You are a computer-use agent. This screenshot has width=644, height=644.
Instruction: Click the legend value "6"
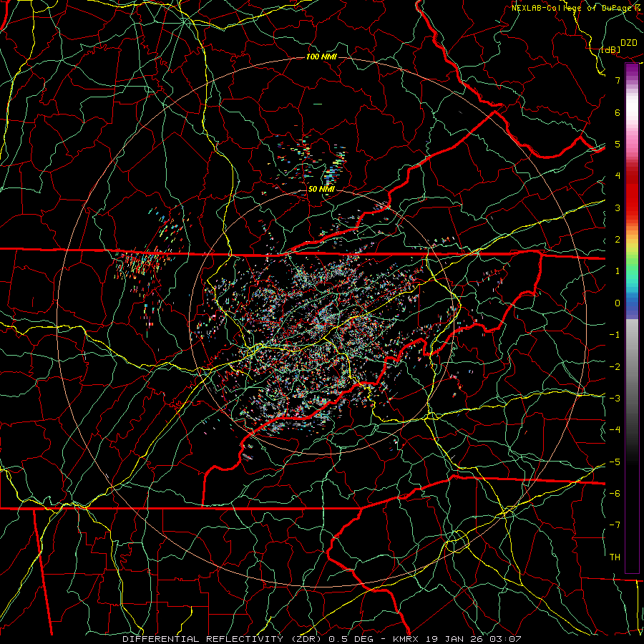pos(618,112)
